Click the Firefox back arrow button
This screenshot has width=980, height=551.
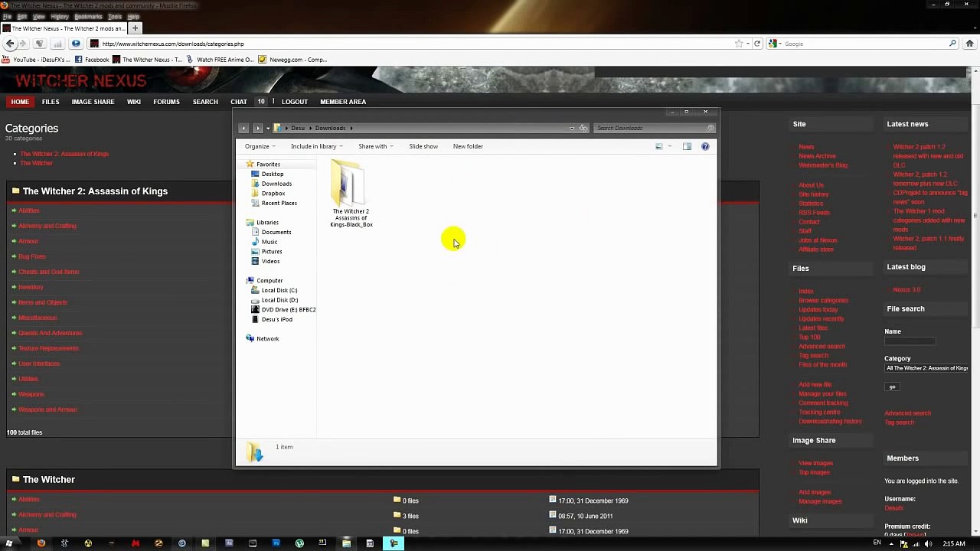[10, 44]
